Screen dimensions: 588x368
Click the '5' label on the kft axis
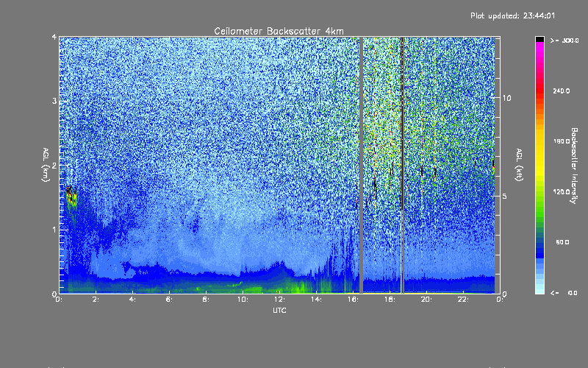(x=505, y=196)
